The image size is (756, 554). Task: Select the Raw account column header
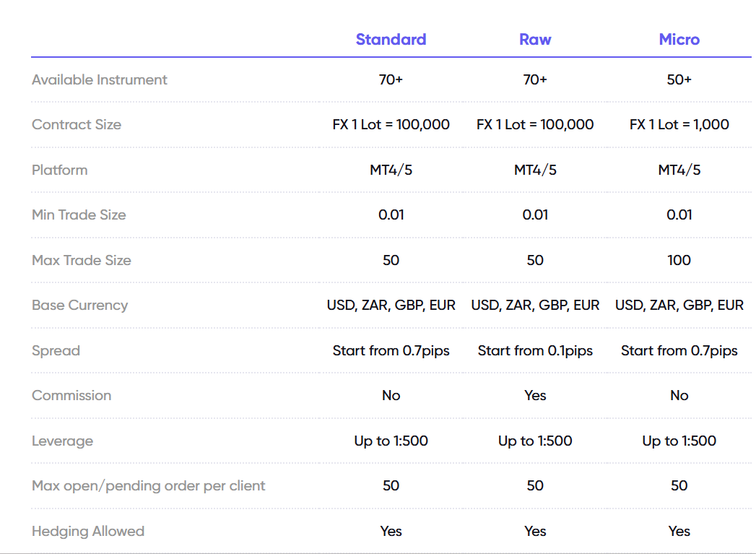(x=535, y=40)
